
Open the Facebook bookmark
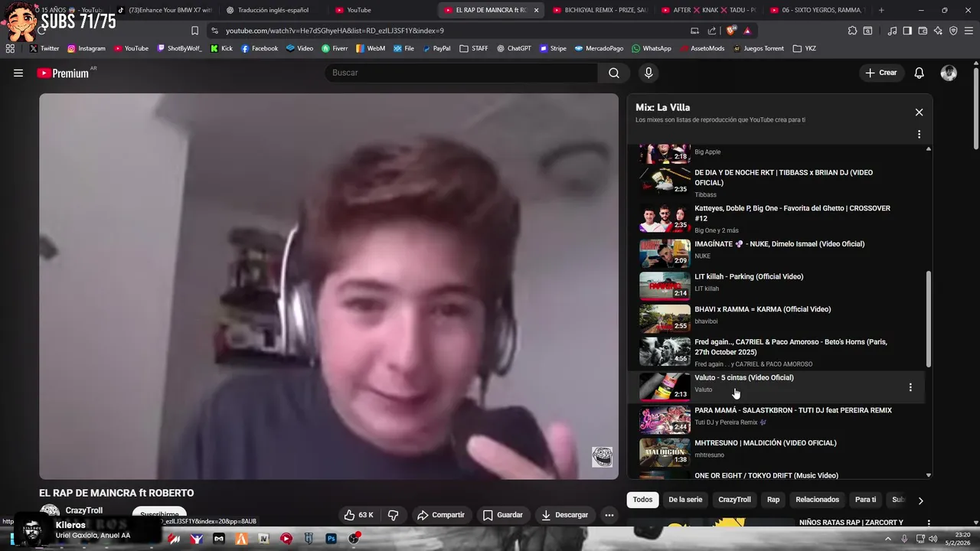260,48
